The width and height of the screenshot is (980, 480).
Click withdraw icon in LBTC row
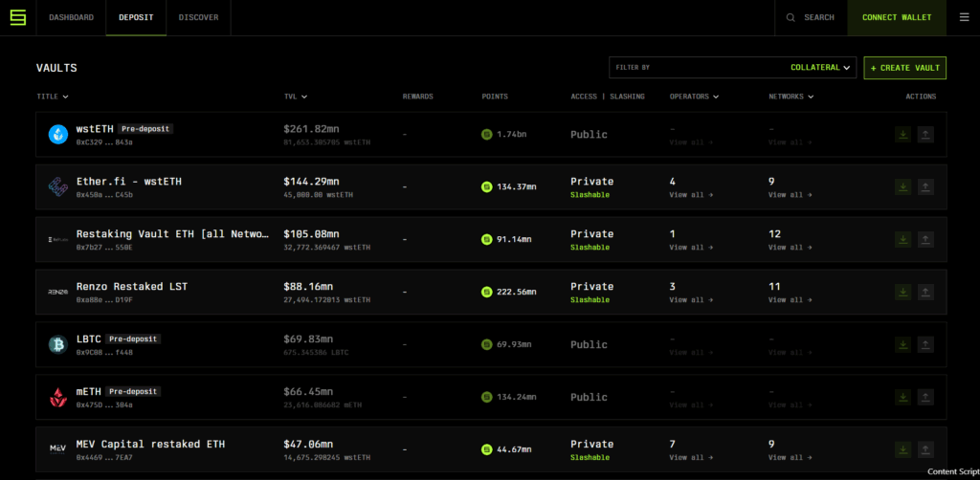click(x=925, y=344)
